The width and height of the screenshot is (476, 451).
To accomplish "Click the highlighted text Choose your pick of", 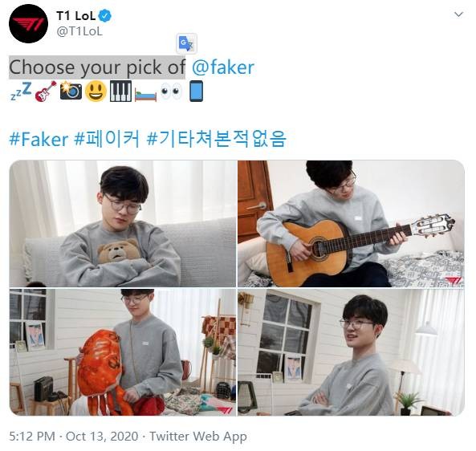I will pyautogui.click(x=97, y=67).
